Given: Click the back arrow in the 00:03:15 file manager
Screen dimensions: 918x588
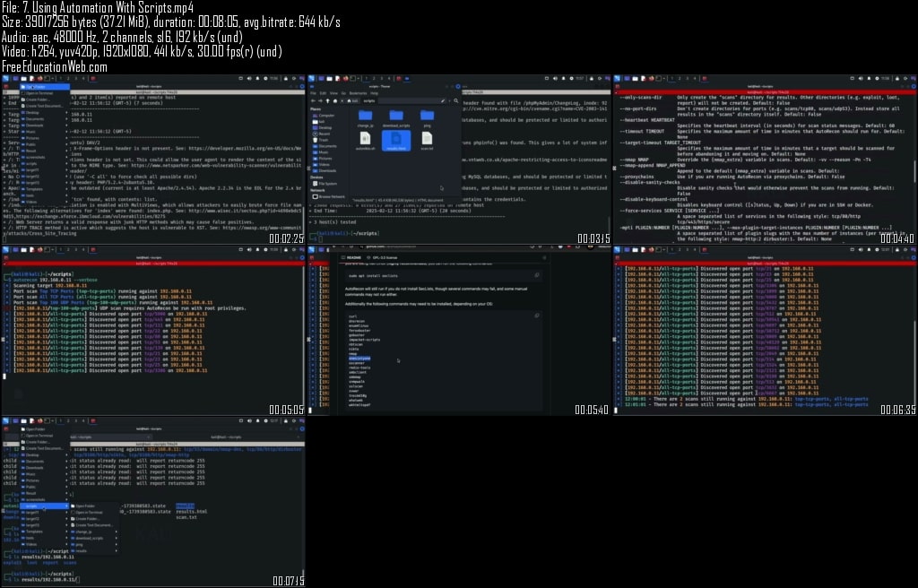Looking at the screenshot, I should [313, 100].
